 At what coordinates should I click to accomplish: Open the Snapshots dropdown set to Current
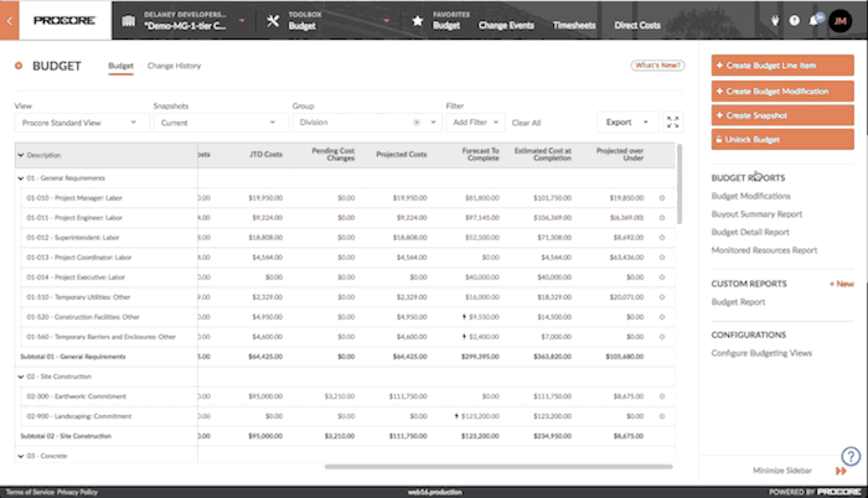(x=220, y=123)
